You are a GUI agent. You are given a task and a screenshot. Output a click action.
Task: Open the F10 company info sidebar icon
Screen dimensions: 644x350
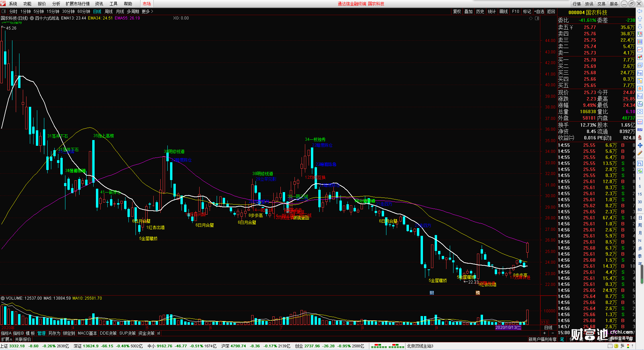tap(640, 73)
